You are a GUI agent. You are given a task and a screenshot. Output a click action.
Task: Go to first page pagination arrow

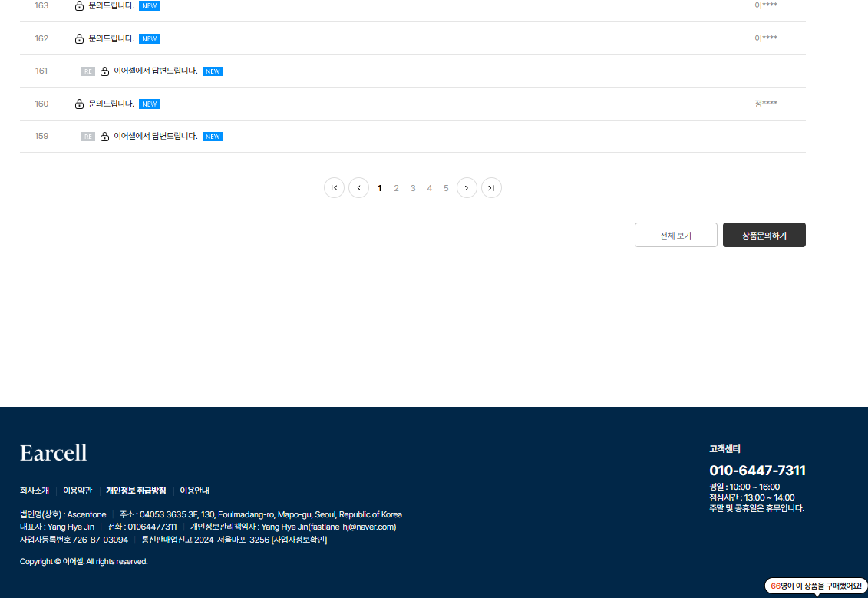coord(334,188)
